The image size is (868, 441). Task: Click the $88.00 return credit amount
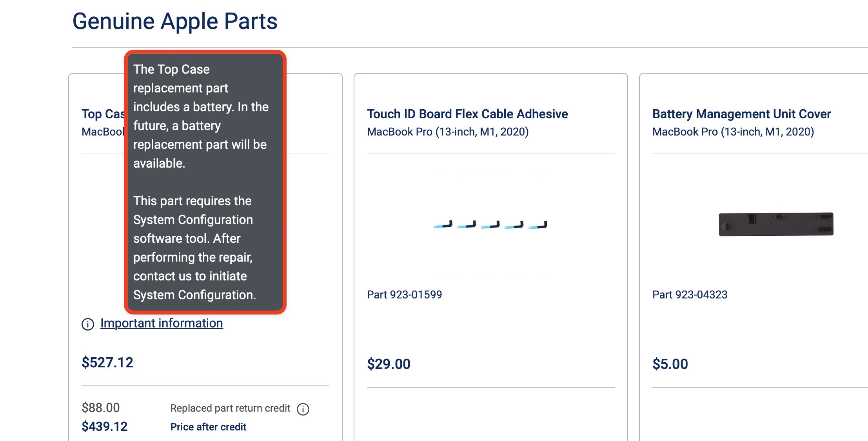tap(101, 408)
